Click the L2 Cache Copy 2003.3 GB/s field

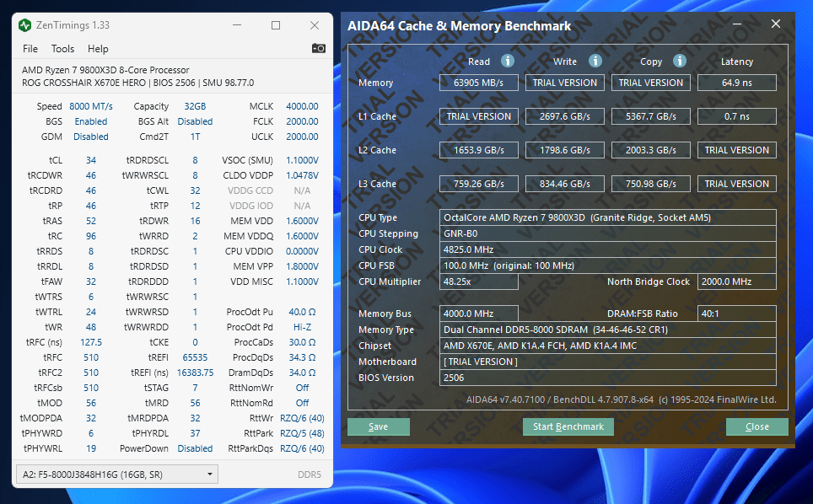651,150
